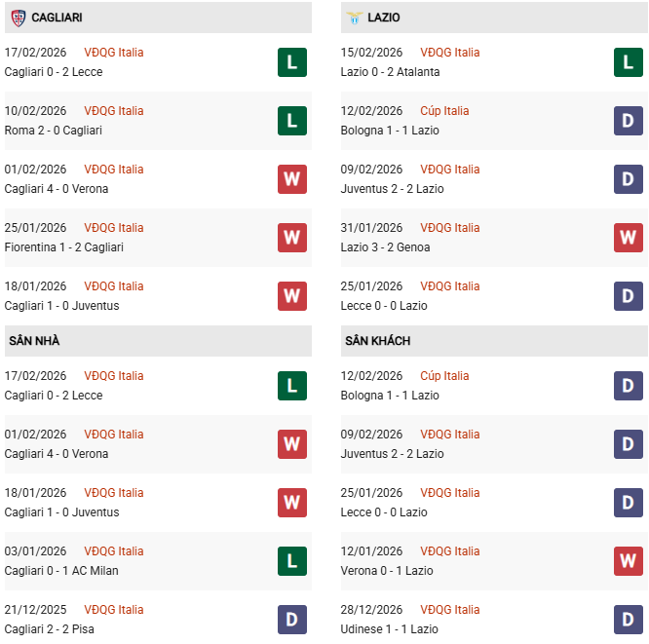649x644 pixels.
Task: Click the D badge for Cagliari 2 - 2 Pisa
Action: (291, 620)
